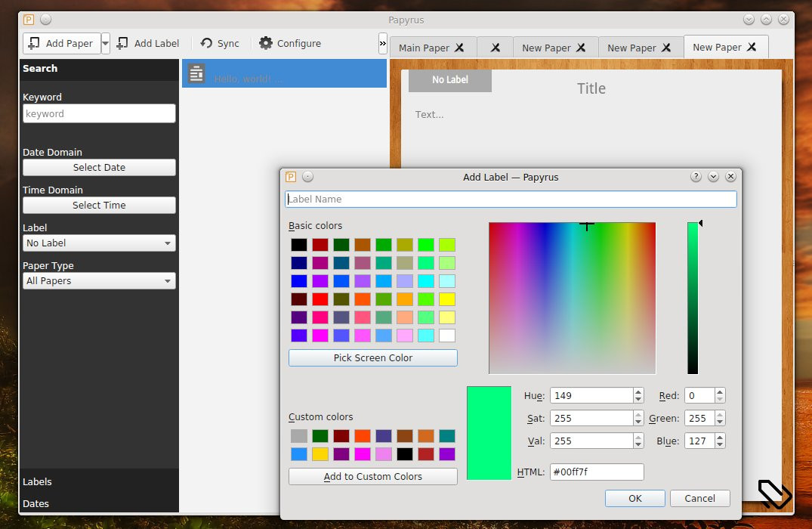The width and height of the screenshot is (812, 529).
Task: Click the paper Title field
Action: [x=591, y=88]
